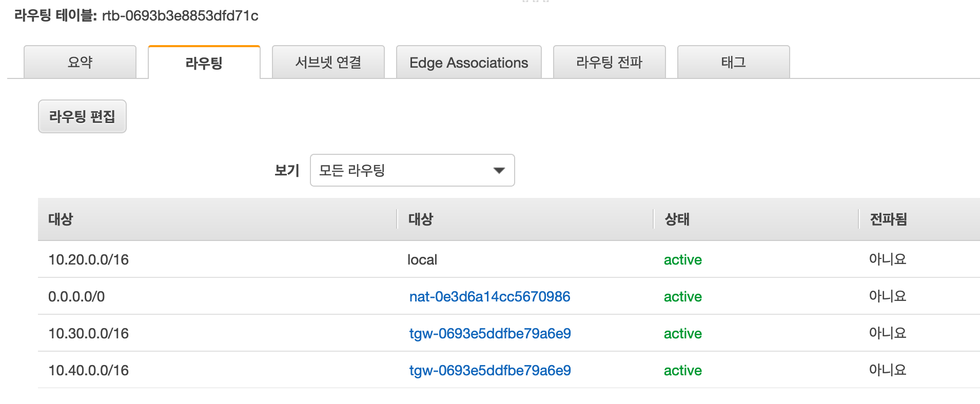Viewport: 980px width, 404px height.
Task: Open the 태그 tab
Action: click(734, 62)
